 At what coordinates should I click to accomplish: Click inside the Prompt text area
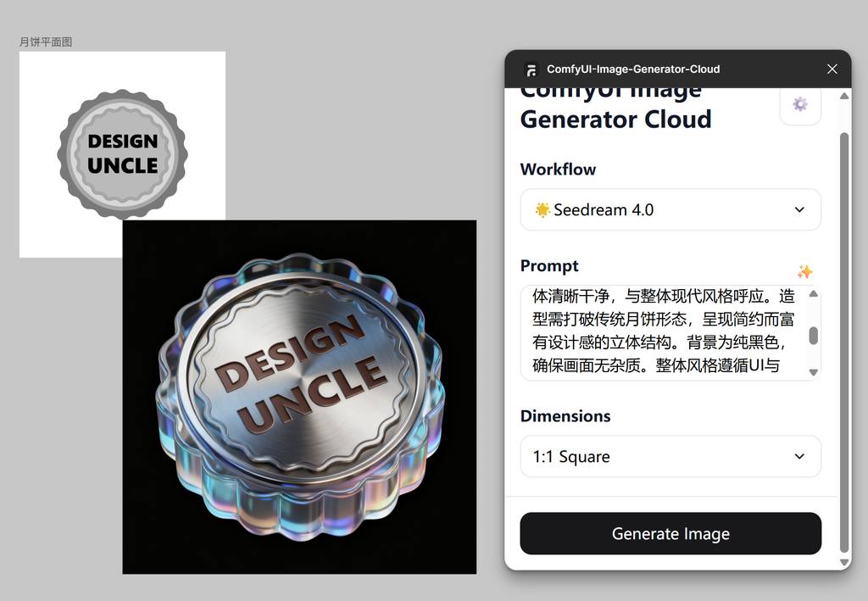point(663,333)
